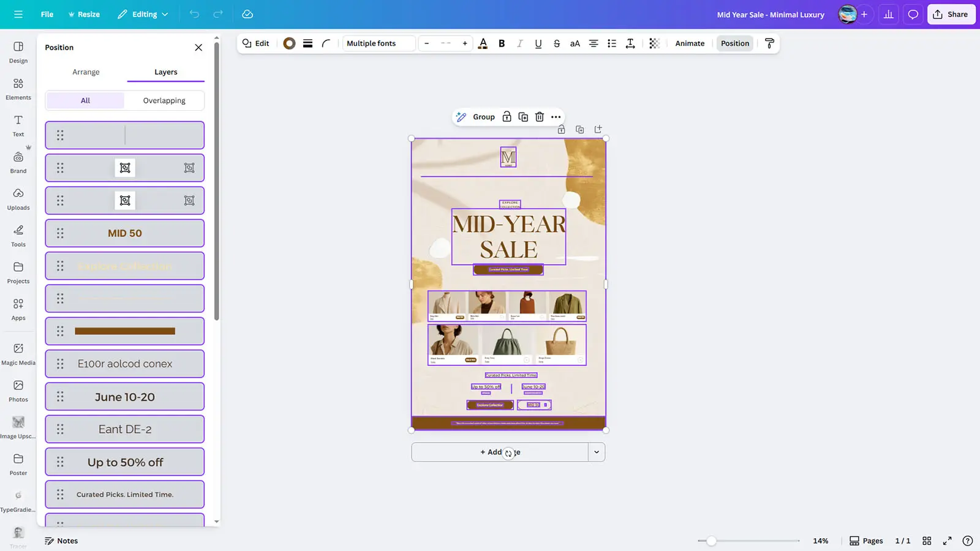Screen dimensions: 980x551
Task: Open the text color picker
Action: click(x=483, y=43)
